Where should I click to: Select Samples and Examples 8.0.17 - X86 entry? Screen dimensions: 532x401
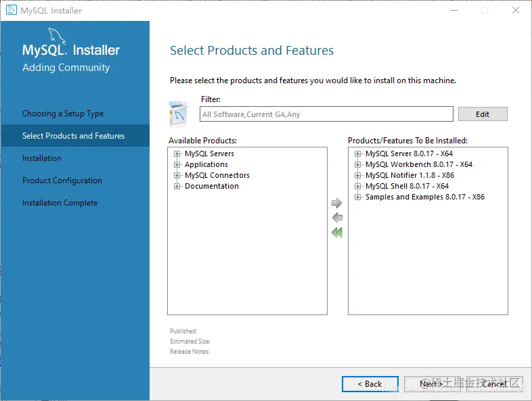click(x=425, y=197)
